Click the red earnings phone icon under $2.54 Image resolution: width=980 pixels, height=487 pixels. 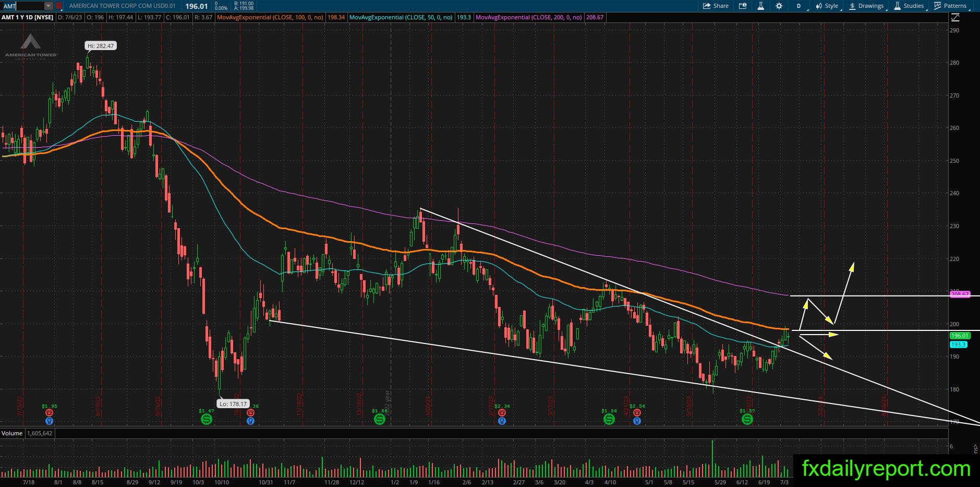coord(637,412)
